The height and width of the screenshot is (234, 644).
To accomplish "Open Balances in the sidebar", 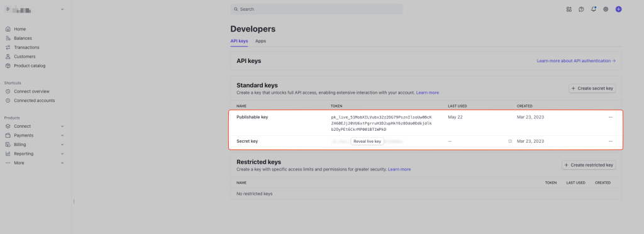I will [23, 38].
